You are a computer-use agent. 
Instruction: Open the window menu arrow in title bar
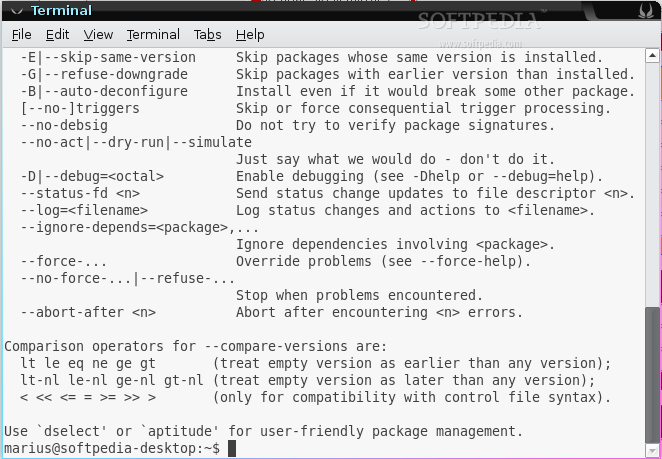(10, 11)
